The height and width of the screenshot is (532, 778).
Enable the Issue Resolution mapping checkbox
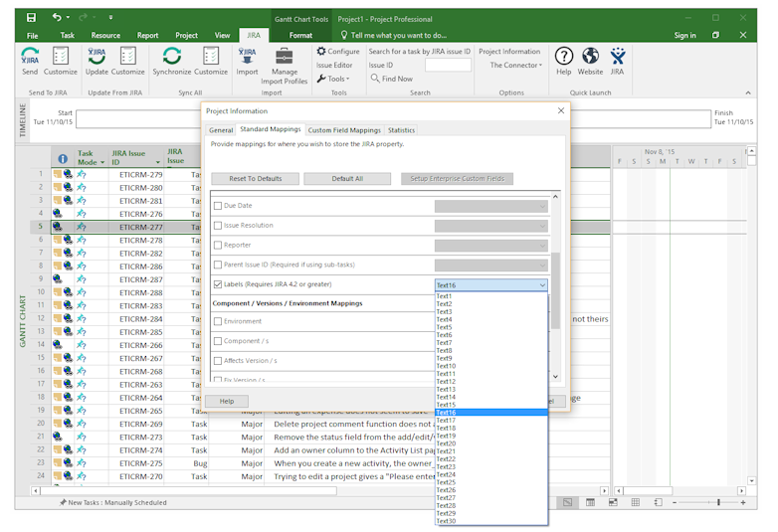pos(217,225)
